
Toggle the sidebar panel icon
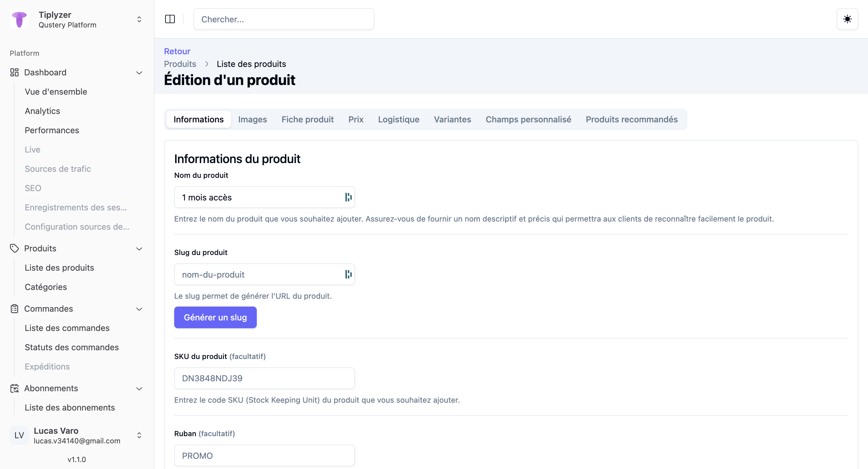click(x=170, y=19)
